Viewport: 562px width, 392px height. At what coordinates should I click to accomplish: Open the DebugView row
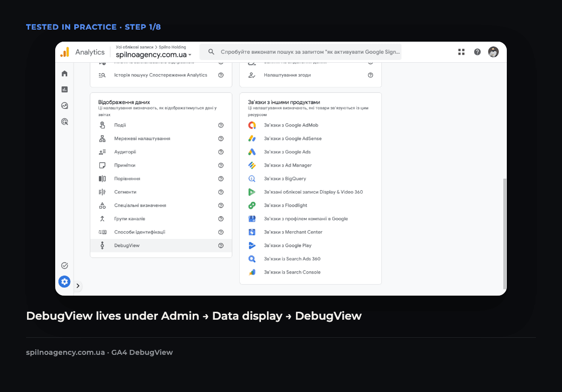[161, 245]
